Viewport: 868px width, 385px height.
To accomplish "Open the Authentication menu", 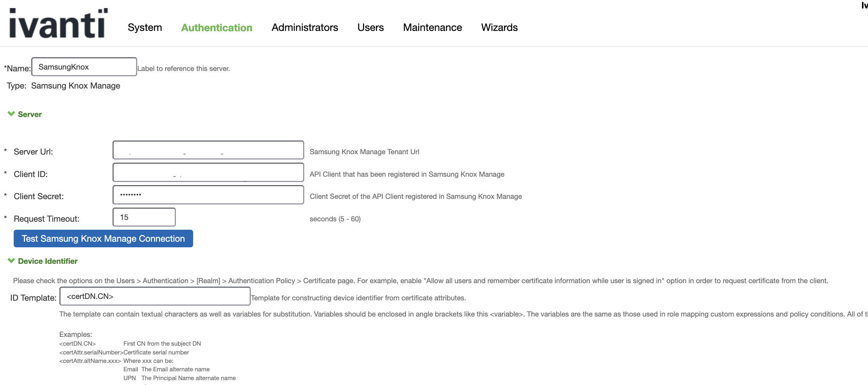I will coord(217,27).
